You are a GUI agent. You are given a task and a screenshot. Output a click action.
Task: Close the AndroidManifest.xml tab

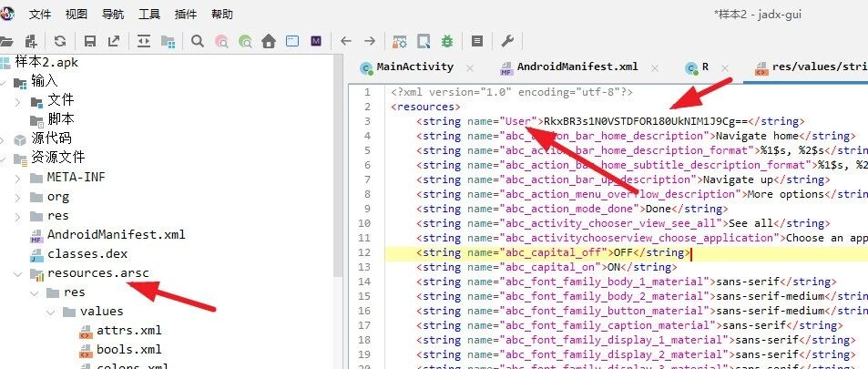click(655, 68)
